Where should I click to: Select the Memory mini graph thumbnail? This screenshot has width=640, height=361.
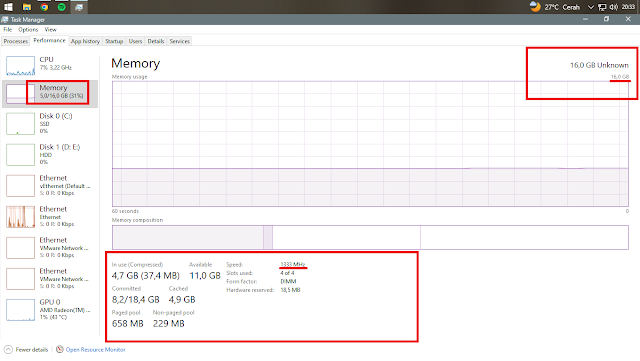pyautogui.click(x=20, y=94)
